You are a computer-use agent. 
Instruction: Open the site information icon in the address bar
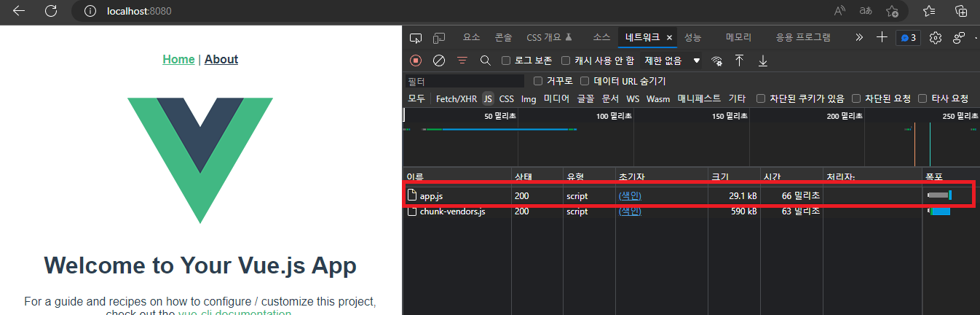click(90, 11)
